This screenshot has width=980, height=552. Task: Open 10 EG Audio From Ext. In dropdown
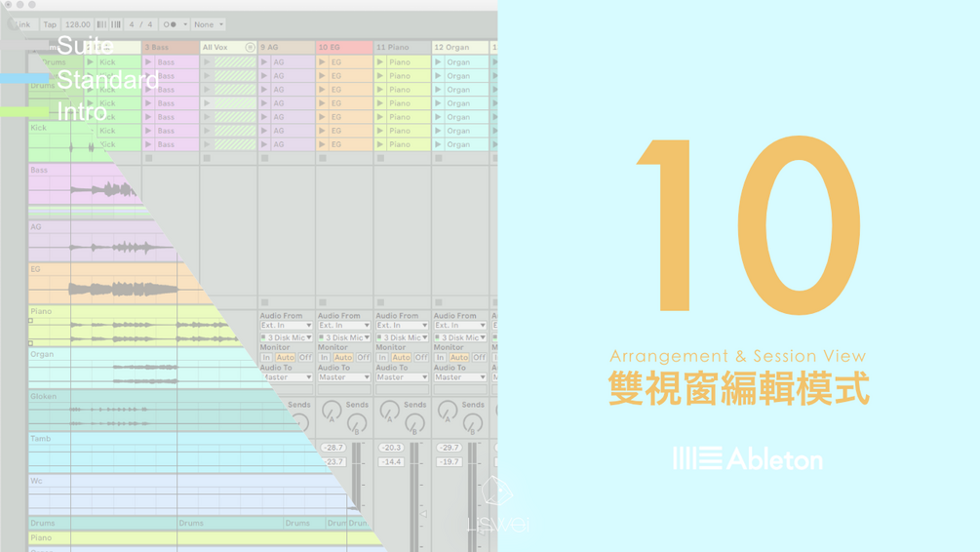[x=344, y=326]
